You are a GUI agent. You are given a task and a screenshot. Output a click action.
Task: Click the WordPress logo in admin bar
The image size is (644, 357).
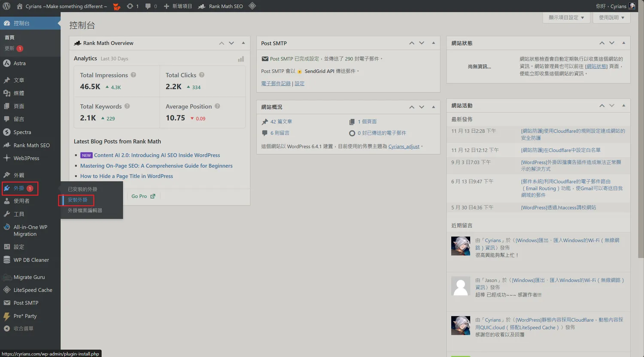6,6
